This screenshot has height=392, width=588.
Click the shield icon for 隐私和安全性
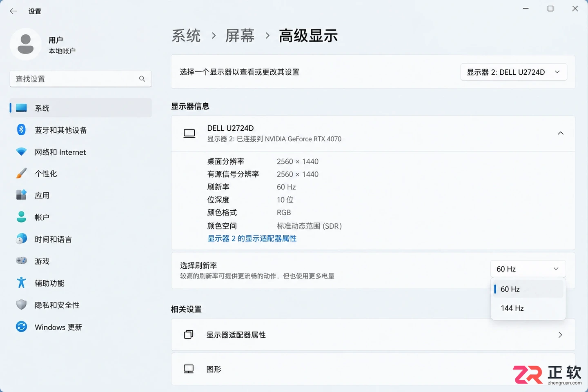click(21, 305)
